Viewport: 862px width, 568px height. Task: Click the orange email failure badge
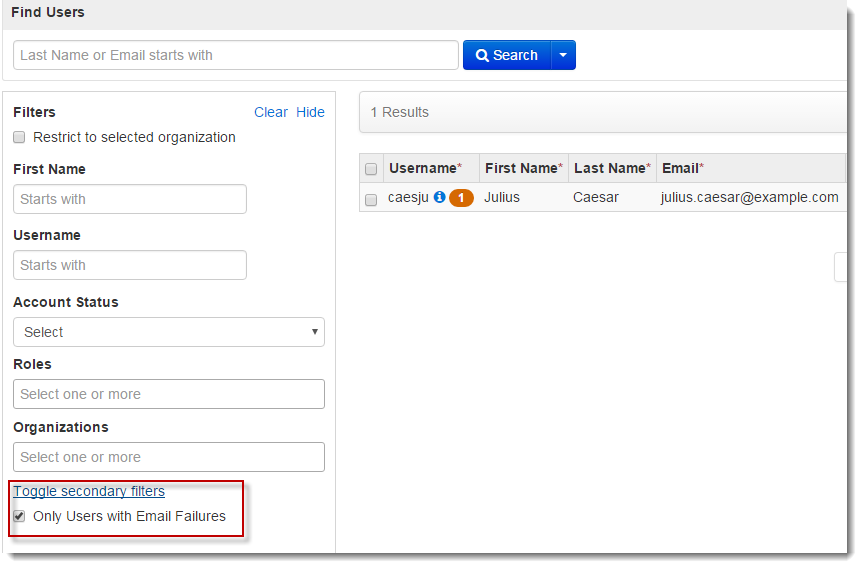pyautogui.click(x=461, y=198)
